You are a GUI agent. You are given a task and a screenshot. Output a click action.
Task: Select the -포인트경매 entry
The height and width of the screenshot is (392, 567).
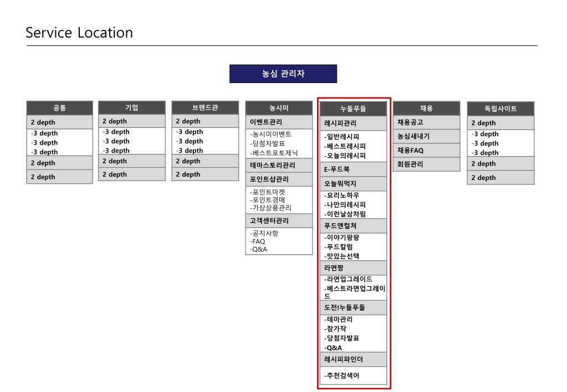pos(267,200)
